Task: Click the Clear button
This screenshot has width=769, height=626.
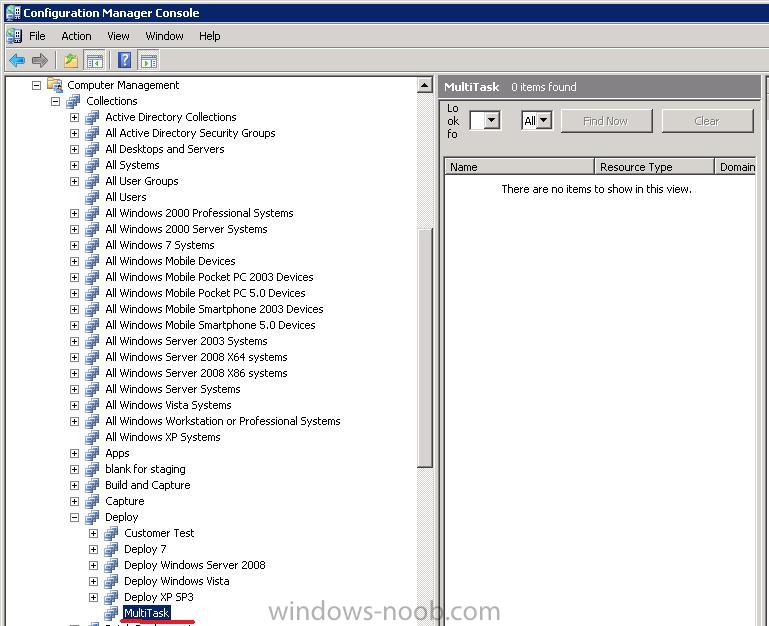Action: point(707,121)
